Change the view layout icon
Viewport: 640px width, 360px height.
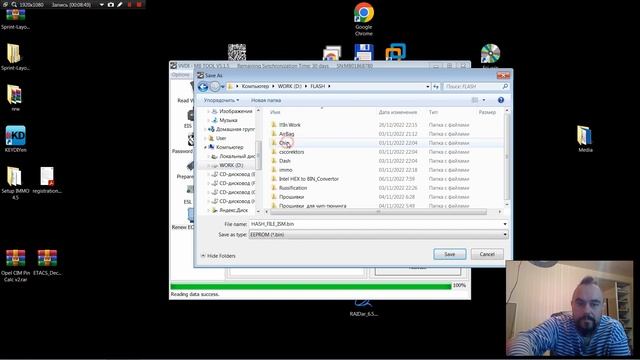[475, 100]
